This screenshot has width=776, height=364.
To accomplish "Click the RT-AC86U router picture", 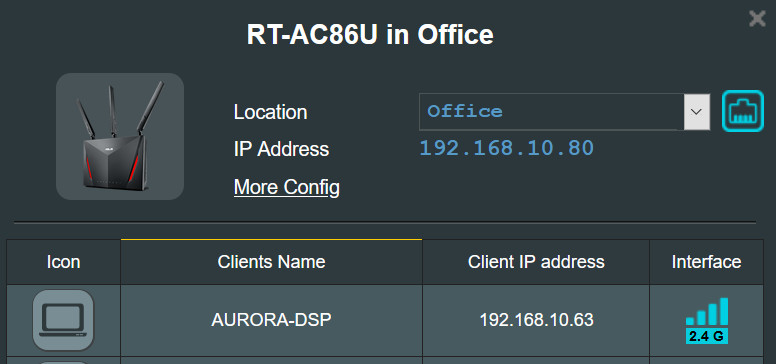I will click(120, 136).
